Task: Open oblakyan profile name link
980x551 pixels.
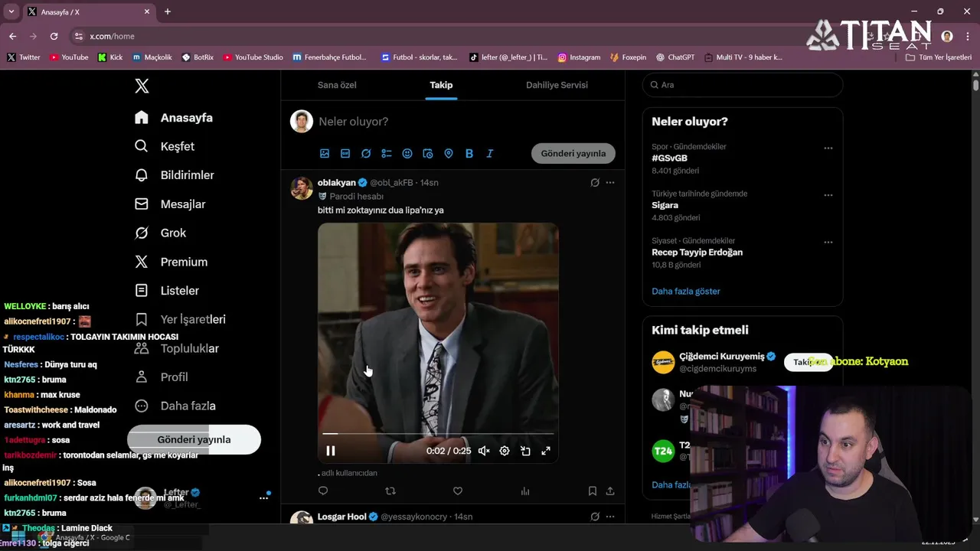Action: coord(337,183)
